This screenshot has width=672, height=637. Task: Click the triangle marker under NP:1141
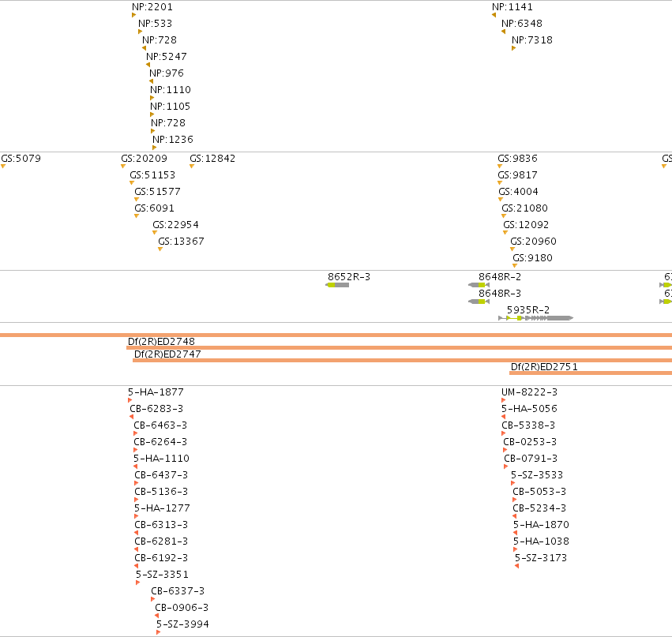point(494,16)
